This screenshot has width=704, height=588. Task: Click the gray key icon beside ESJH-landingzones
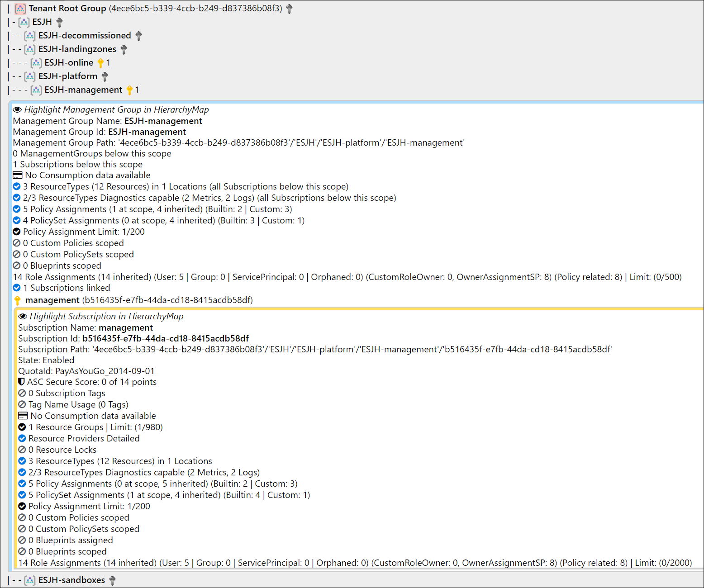(124, 49)
